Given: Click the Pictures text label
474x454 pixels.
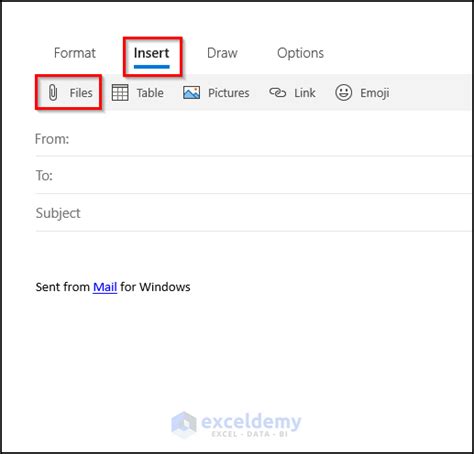Looking at the screenshot, I should 229,93.
